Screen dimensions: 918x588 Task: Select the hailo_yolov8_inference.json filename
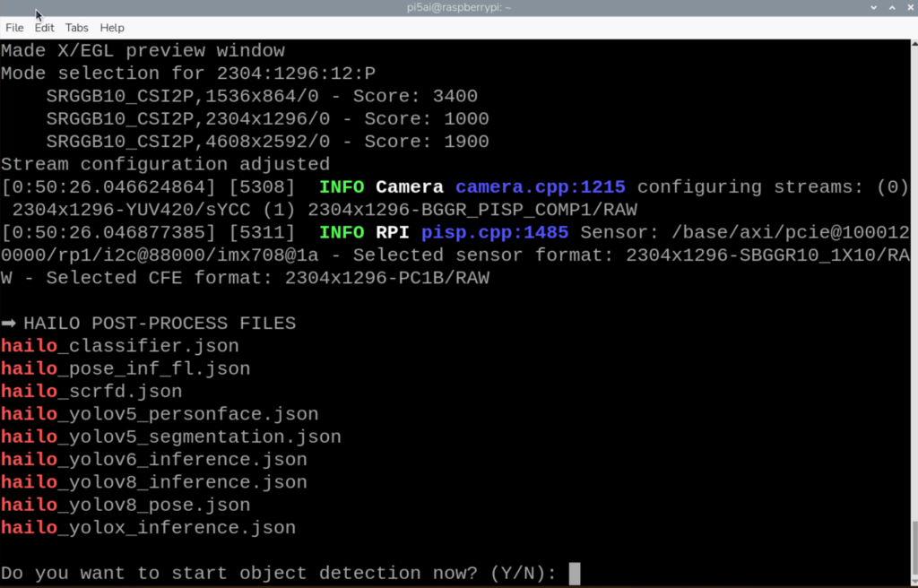coord(153,481)
